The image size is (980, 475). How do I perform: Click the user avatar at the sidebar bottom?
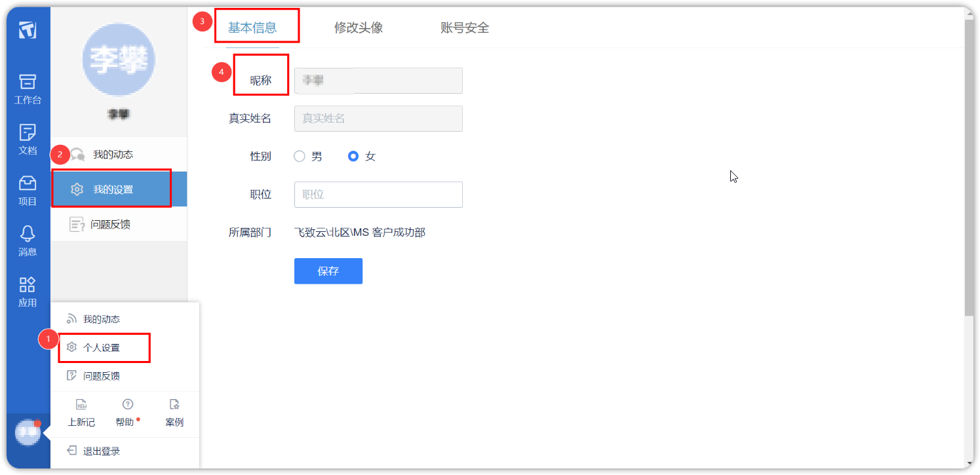[x=28, y=432]
